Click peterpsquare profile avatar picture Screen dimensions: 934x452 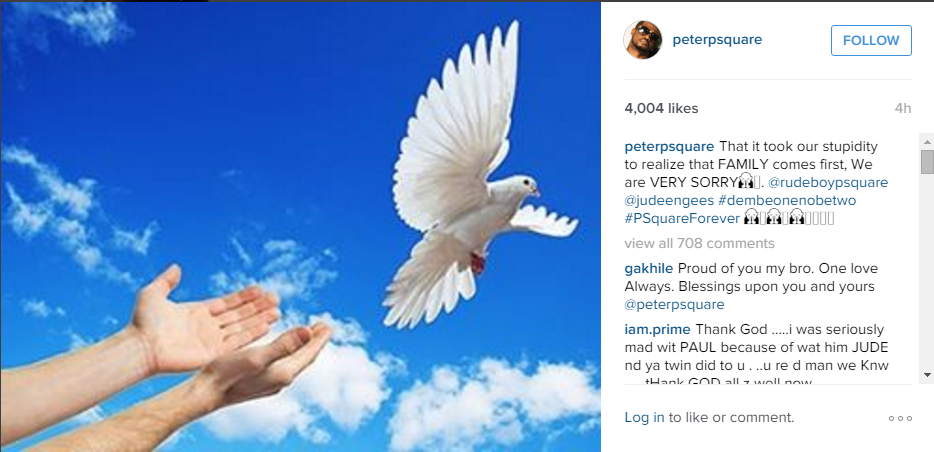pyautogui.click(x=643, y=40)
